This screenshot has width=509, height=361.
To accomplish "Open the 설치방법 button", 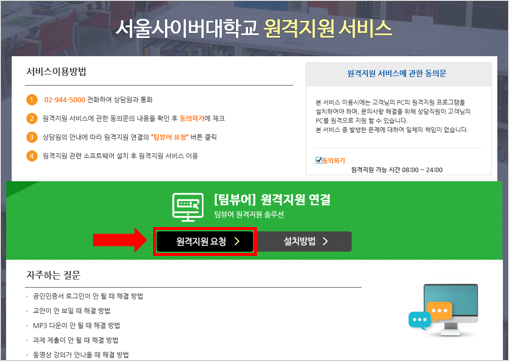I will [304, 241].
